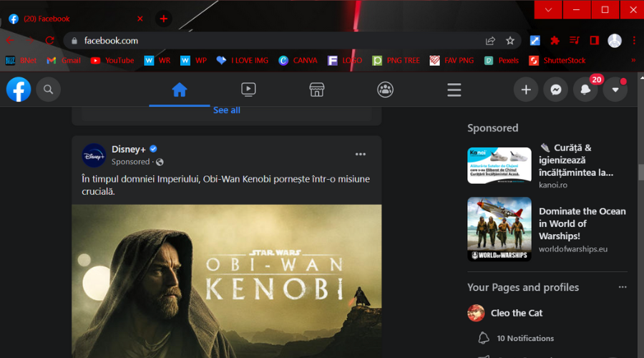Viewport: 644px width, 358px height.
Task: Open the Cleo the Cat page
Action: click(517, 313)
